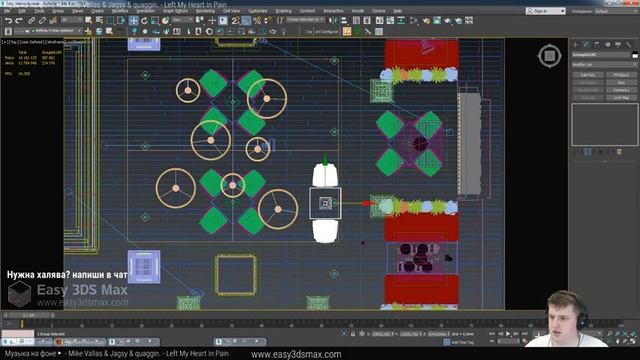Click the Time Configuration icon
Image resolution: width=640 pixels, height=360 pixels.
tap(524, 341)
